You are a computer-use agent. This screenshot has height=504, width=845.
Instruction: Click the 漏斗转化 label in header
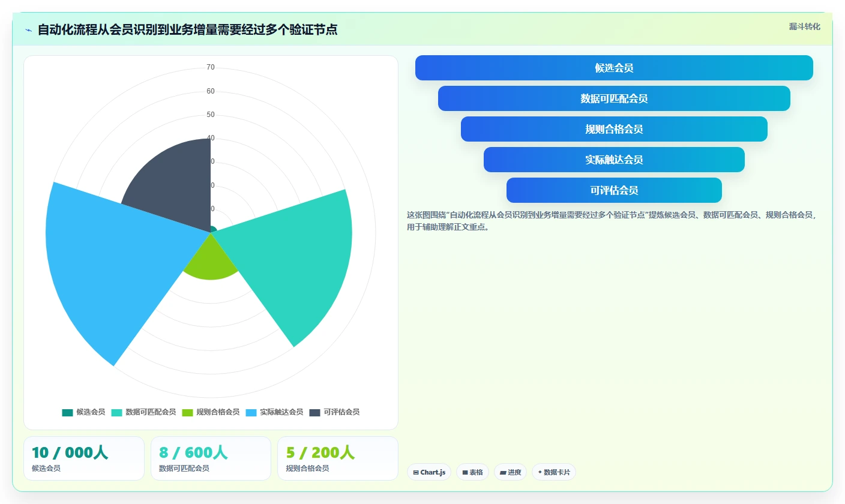click(804, 26)
